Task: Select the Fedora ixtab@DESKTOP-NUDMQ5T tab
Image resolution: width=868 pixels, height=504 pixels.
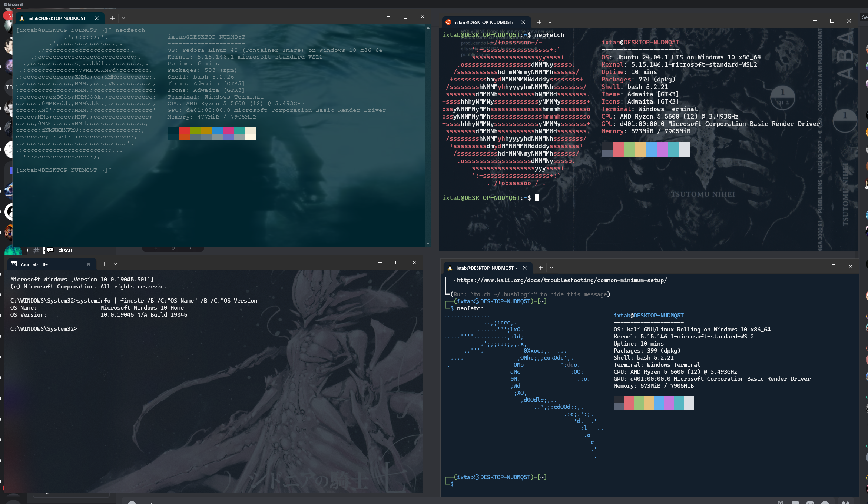Action: click(x=59, y=18)
